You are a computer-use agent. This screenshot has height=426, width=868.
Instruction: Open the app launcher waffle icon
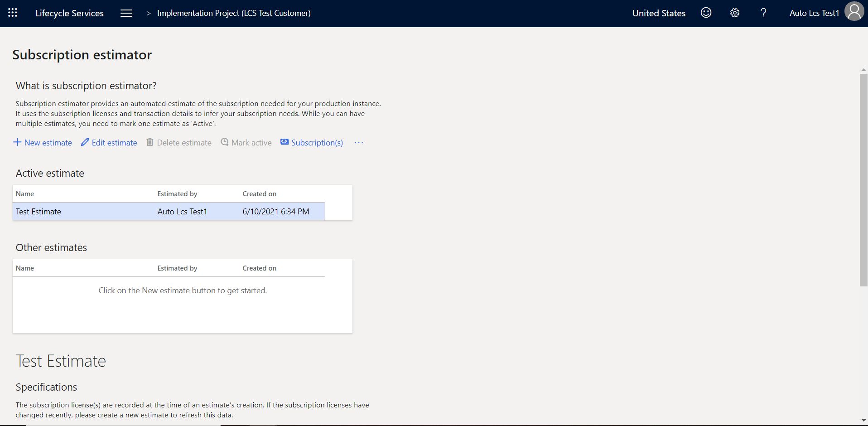(13, 13)
